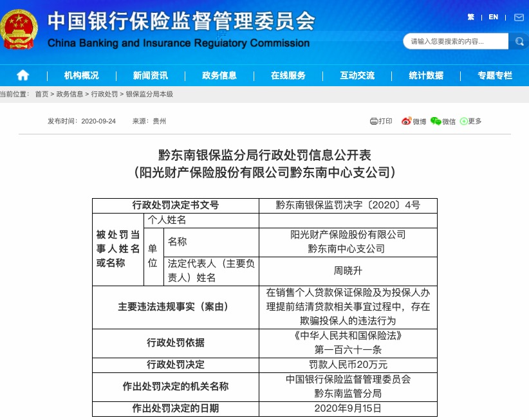Click cell 法定代表人（主要负责人）姓名
The image size is (529, 420).
(x=211, y=271)
